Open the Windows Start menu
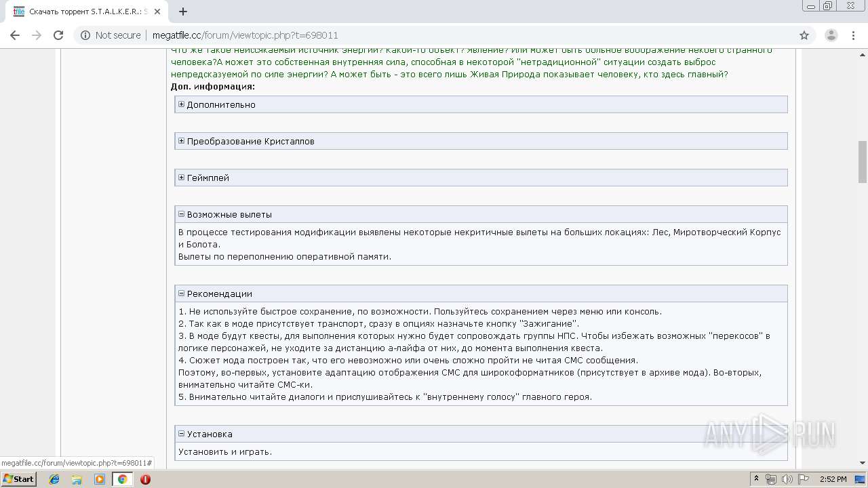868x488 pixels. click(x=19, y=479)
